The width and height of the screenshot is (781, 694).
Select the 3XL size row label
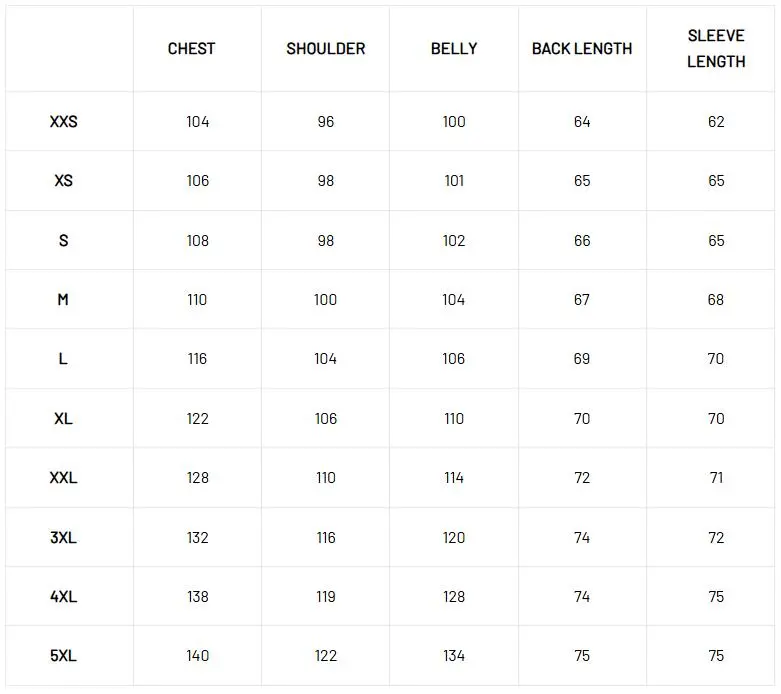[x=63, y=538]
